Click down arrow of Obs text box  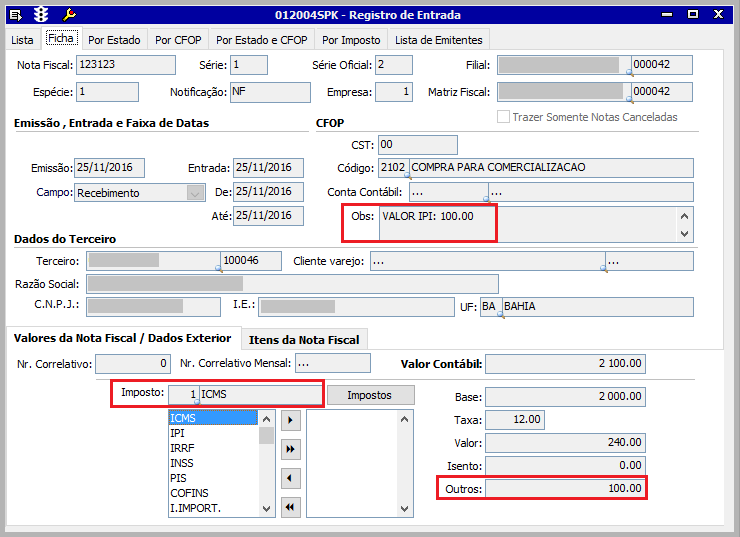click(x=684, y=234)
